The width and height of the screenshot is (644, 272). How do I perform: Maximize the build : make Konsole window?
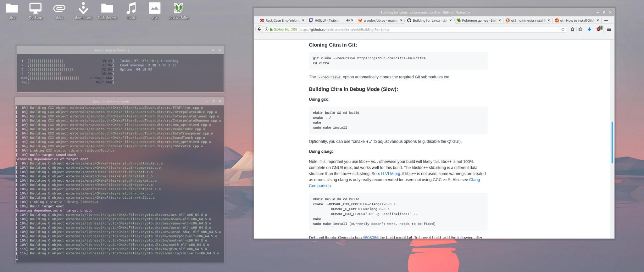point(213,101)
